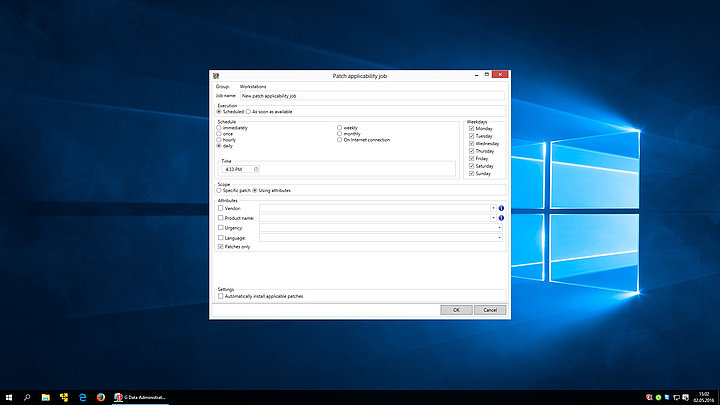Click the clock icon in Time field

pos(256,169)
